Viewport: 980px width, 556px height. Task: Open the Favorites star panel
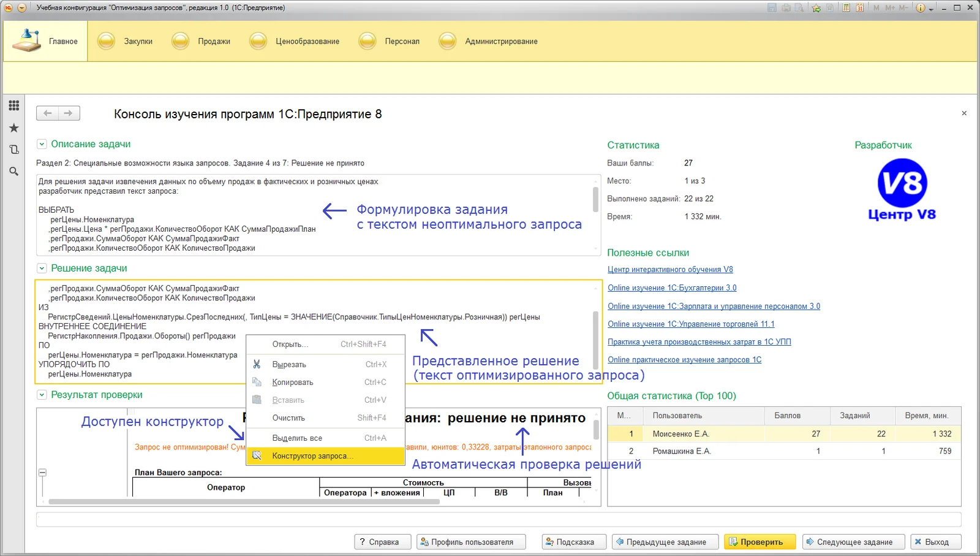tap(13, 128)
